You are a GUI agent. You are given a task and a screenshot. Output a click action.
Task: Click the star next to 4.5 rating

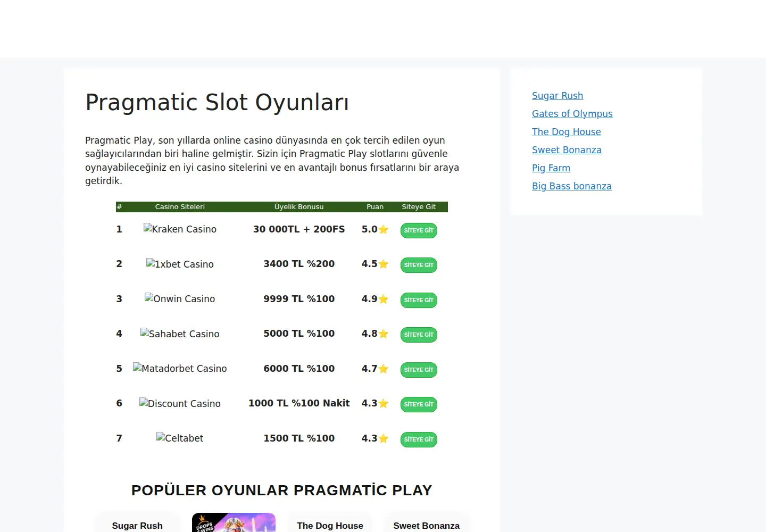point(384,264)
